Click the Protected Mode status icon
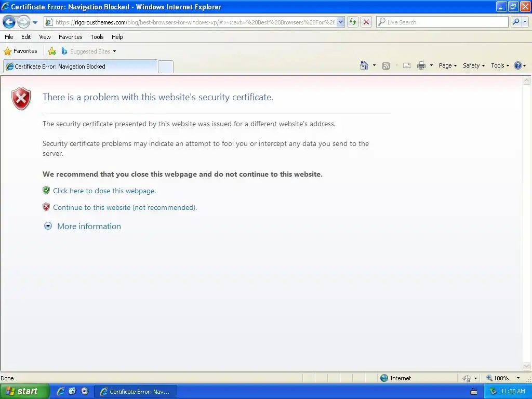 point(467,378)
